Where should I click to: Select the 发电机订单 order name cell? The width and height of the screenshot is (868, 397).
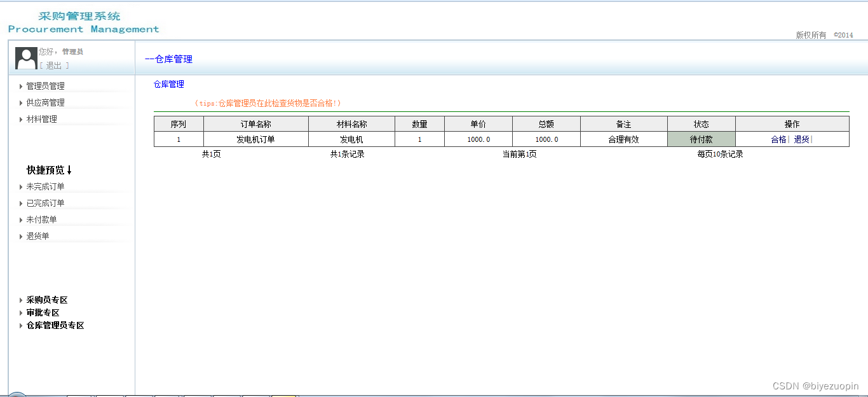[x=255, y=139]
